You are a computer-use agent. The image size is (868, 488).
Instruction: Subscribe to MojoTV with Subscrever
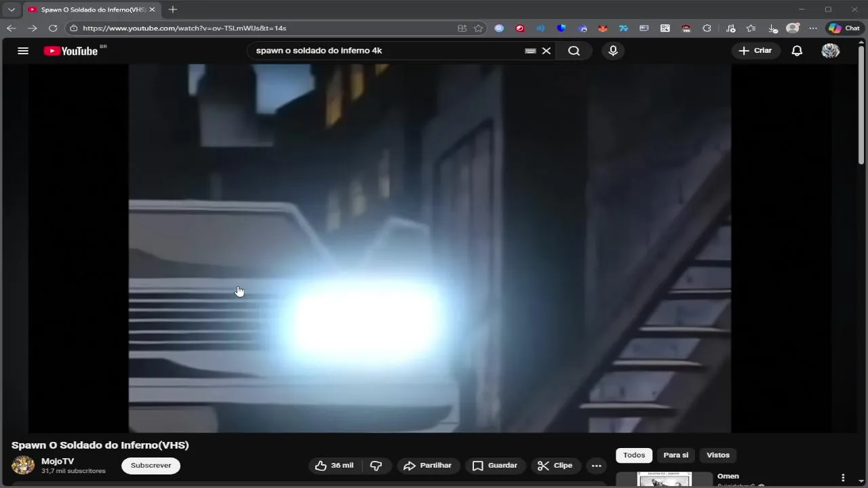[151, 466]
